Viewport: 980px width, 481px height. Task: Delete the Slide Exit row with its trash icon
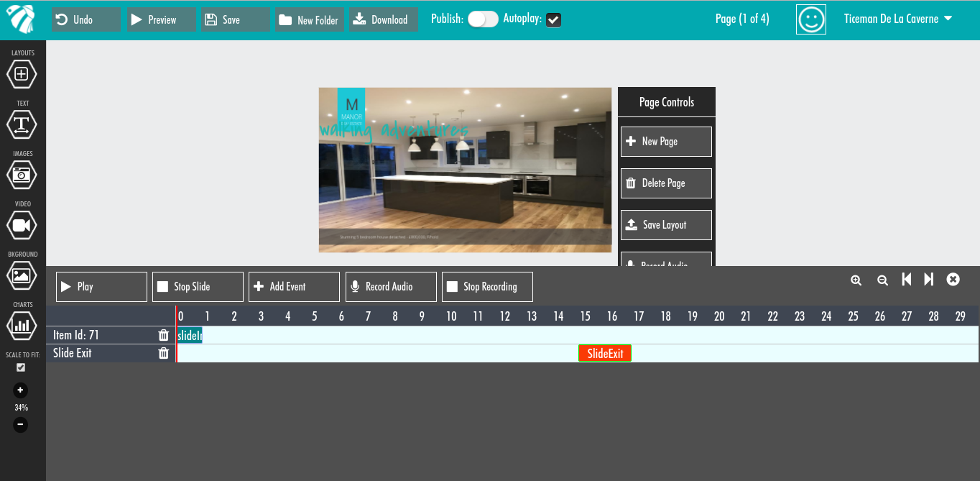(x=164, y=353)
